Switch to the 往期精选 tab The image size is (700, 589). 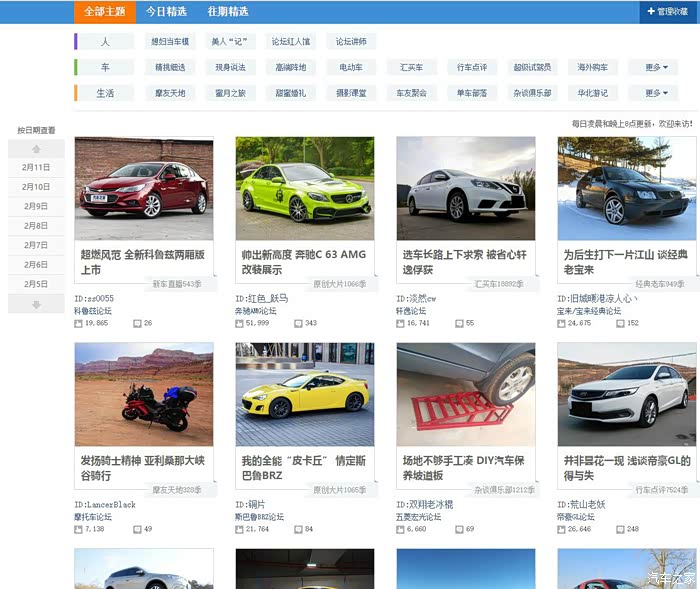[x=227, y=12]
